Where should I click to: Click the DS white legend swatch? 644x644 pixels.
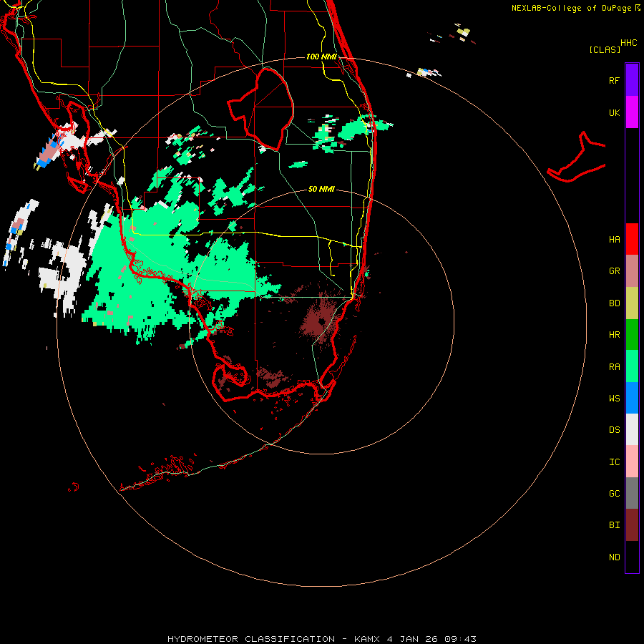point(632,429)
